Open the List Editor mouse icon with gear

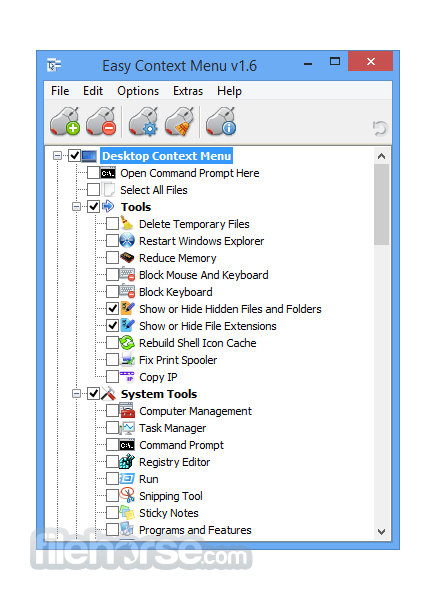click(x=143, y=122)
